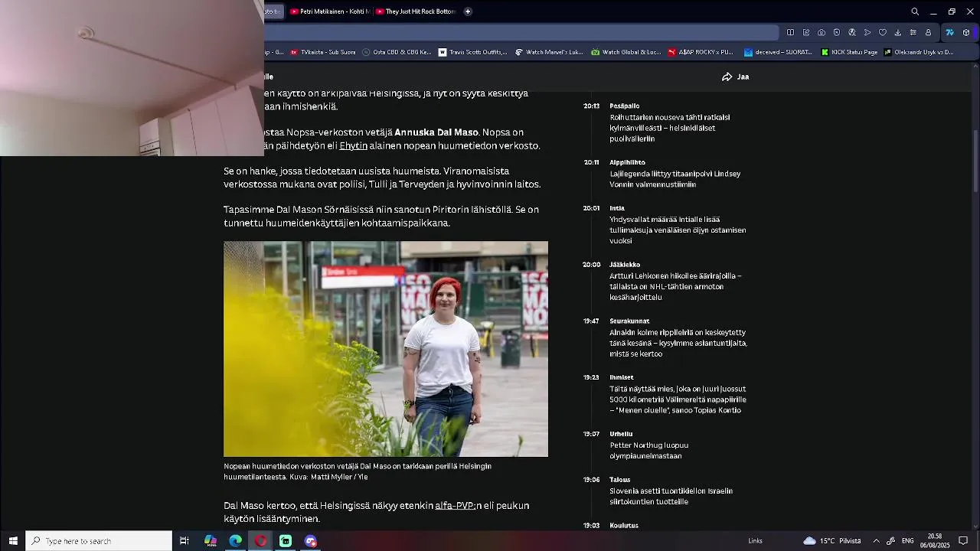980x551 pixels.
Task: Open the colorful app icon beside Task View
Action: [x=211, y=541]
